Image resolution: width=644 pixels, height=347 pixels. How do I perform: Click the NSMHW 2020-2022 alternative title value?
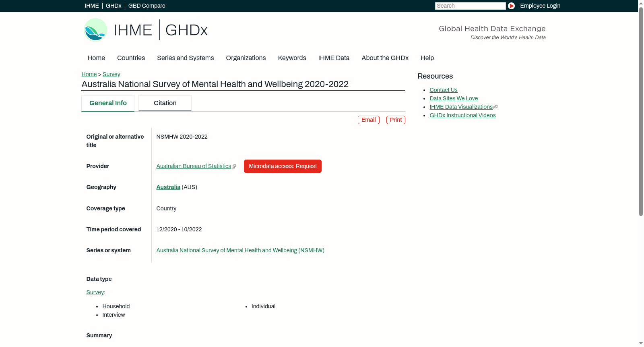[x=182, y=137]
